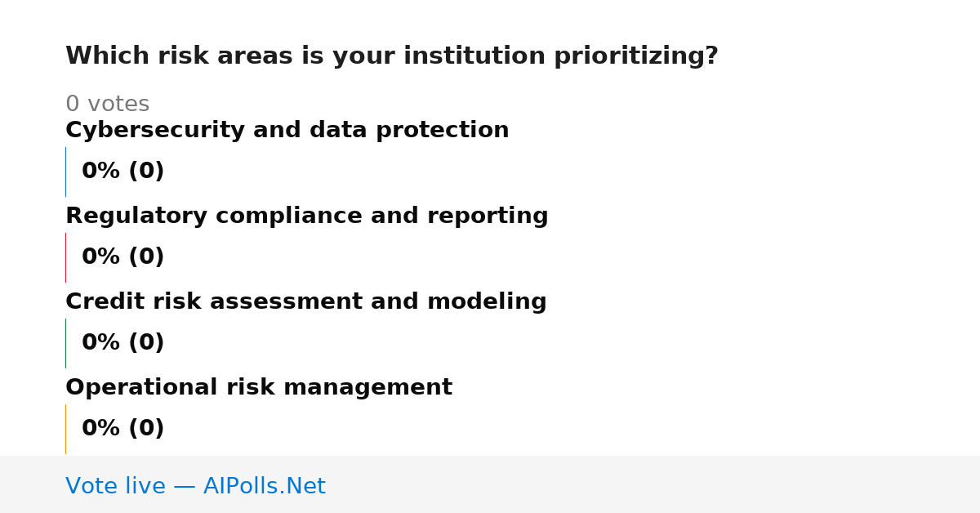Select Credit risk assessment and modeling option
Viewport: 980px width, 513px height.
[305, 302]
